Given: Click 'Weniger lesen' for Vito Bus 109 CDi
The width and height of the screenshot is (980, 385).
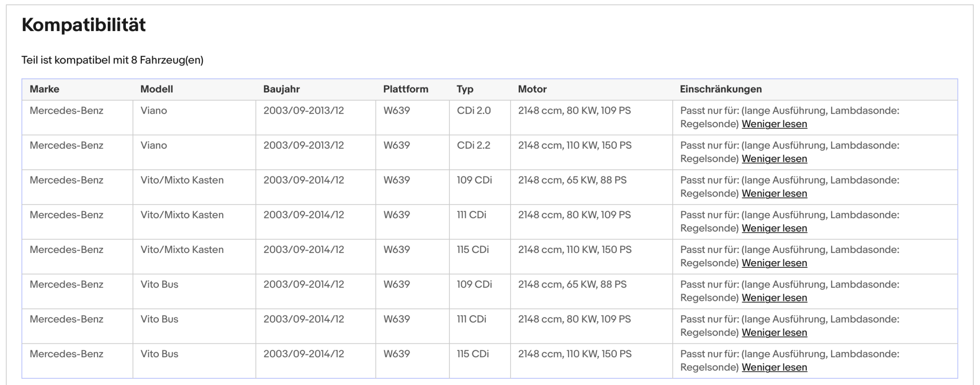Looking at the screenshot, I should pos(774,298).
